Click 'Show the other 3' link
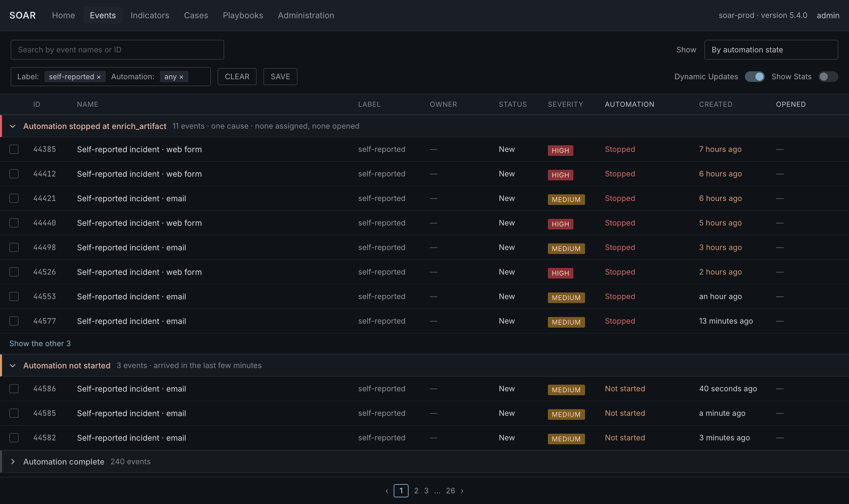The width and height of the screenshot is (849, 504). pos(40,344)
